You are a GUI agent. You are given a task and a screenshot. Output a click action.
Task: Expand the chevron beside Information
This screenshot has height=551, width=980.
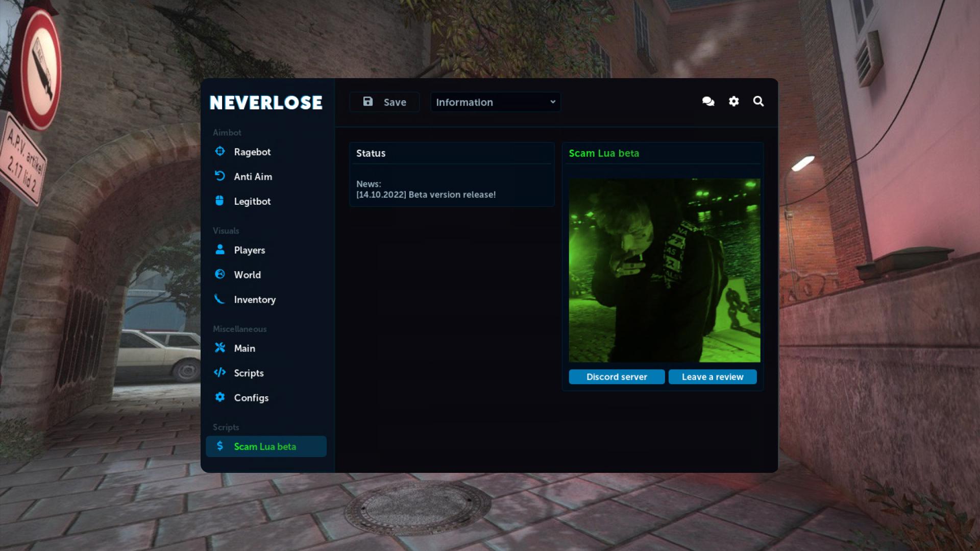553,102
